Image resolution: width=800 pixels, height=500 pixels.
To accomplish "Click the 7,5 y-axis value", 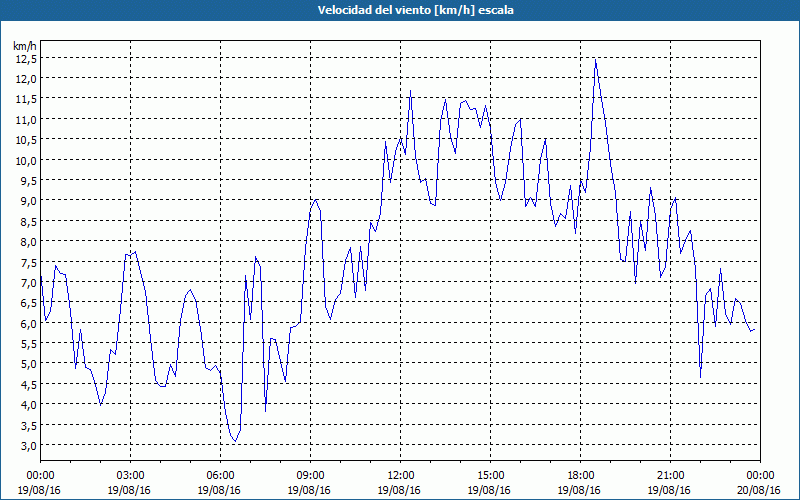I will click(x=29, y=262).
